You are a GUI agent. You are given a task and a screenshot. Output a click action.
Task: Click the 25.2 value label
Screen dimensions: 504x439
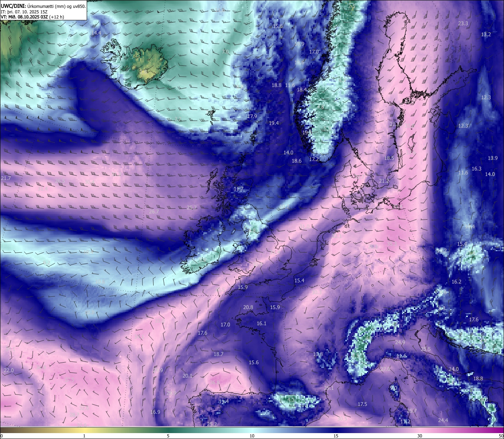pos(212,424)
